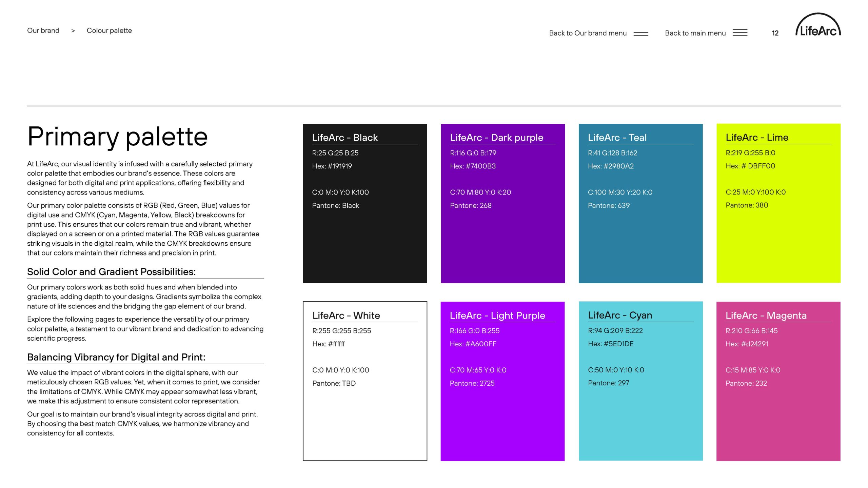Viewport: 868px width, 488px height.
Task: Select the Our brand breadcrumb
Action: click(43, 30)
